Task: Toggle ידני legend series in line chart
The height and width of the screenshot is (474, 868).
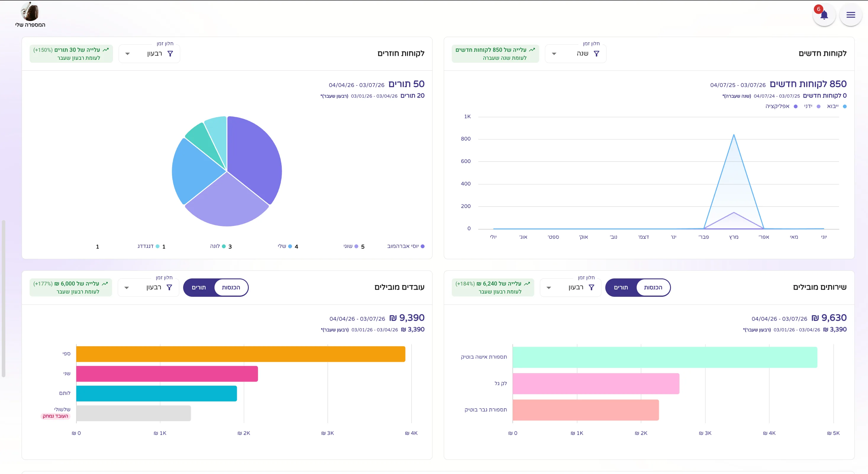Action: point(812,107)
